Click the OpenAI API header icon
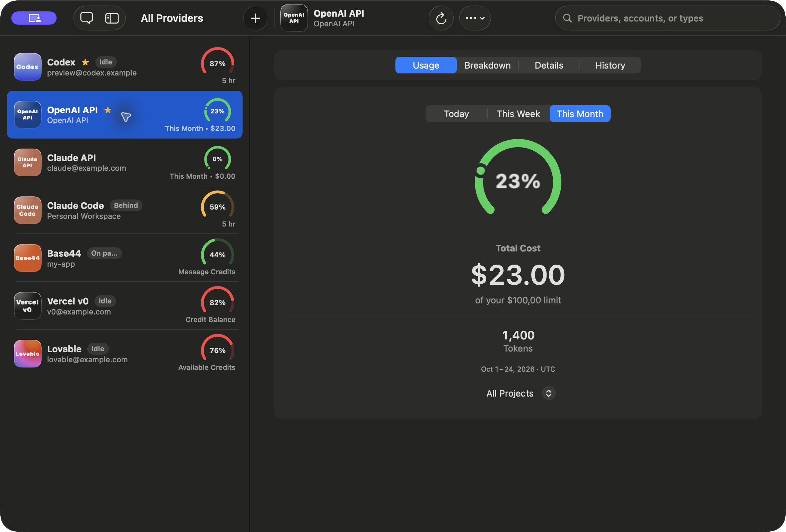The height and width of the screenshot is (532, 786). [294, 18]
